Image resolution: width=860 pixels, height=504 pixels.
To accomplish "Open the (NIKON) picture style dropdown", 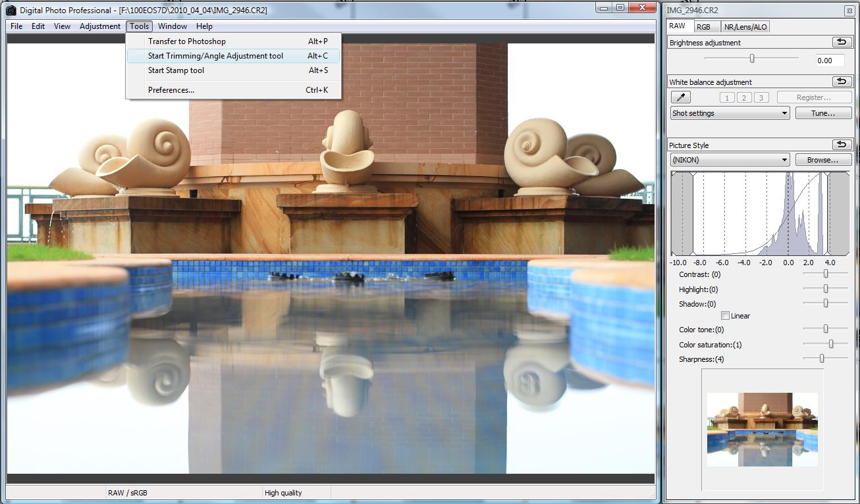I will coord(730,160).
